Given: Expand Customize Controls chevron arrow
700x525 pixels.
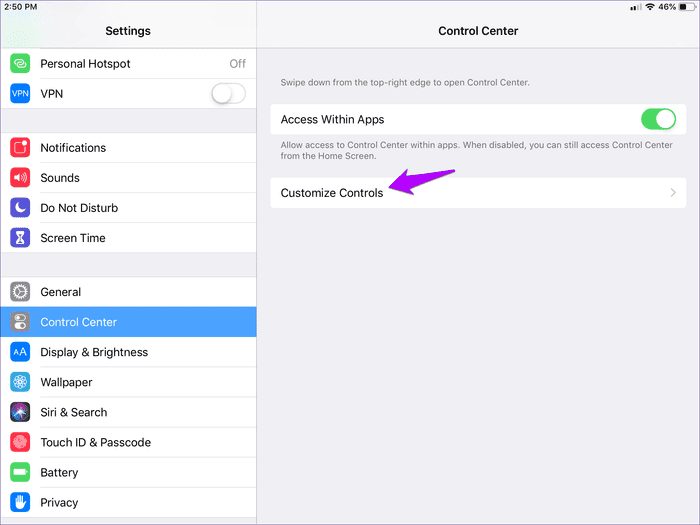Looking at the screenshot, I should coord(673,193).
